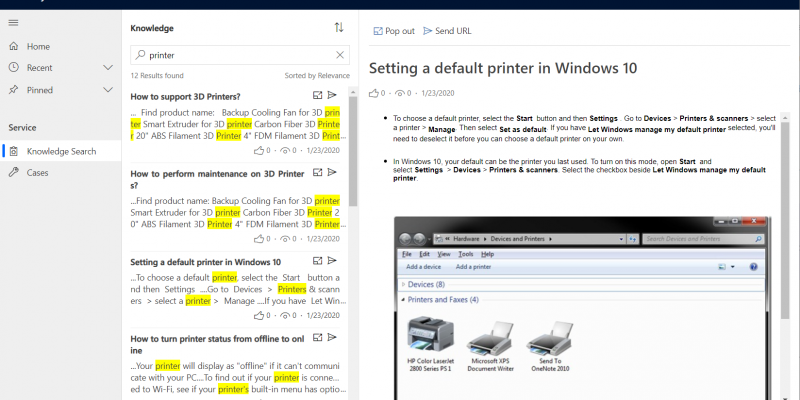Click the 12 Results found text
Screen dimensions: 800x400
[157, 76]
